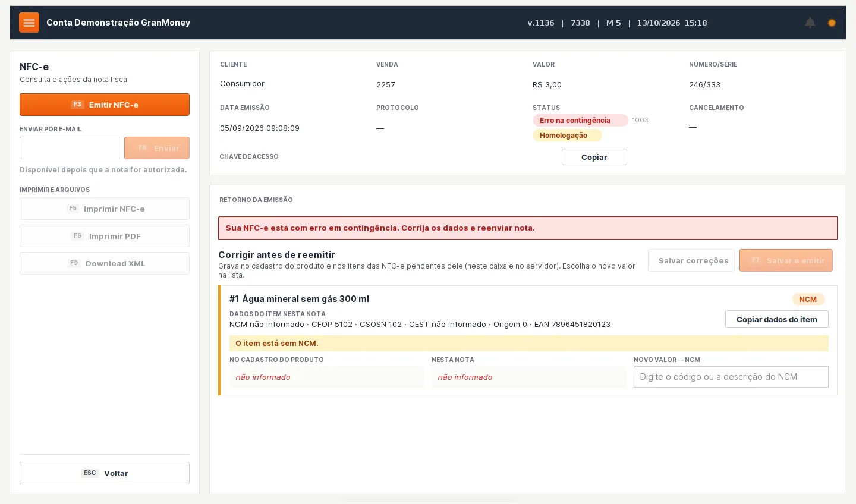Click the Salvar e emitir button
The width and height of the screenshot is (856, 504).
click(x=786, y=260)
